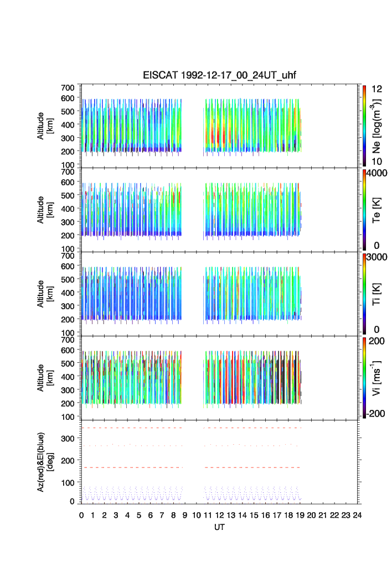Click the Ti ion temperature color bar
This screenshot has width=392, height=588.
pyautogui.click(x=364, y=294)
